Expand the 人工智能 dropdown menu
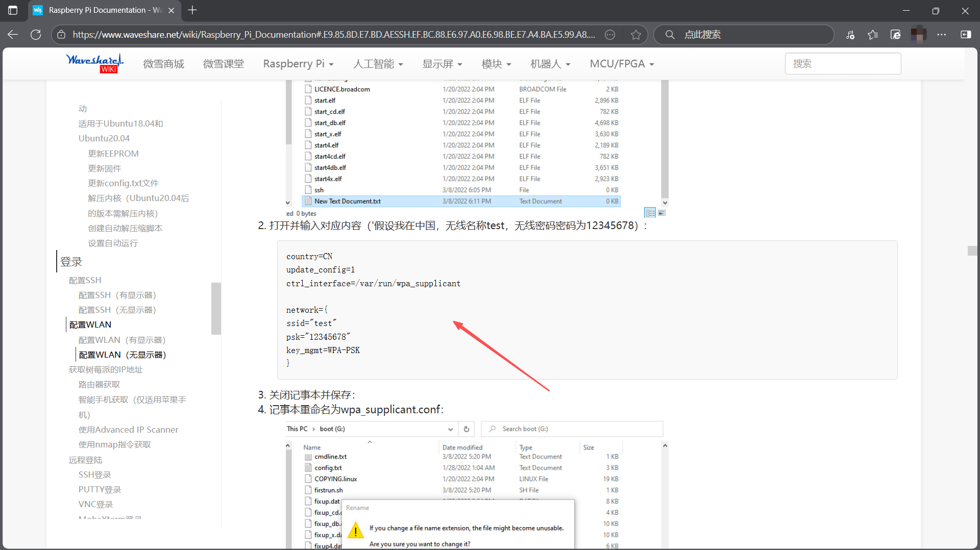980x550 pixels. [x=378, y=64]
